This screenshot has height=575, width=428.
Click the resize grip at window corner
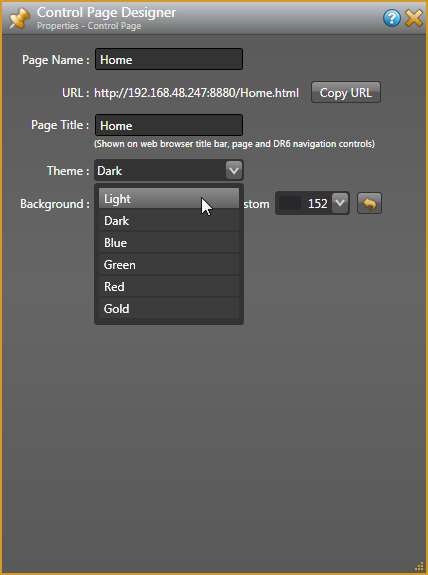pyautogui.click(x=419, y=567)
